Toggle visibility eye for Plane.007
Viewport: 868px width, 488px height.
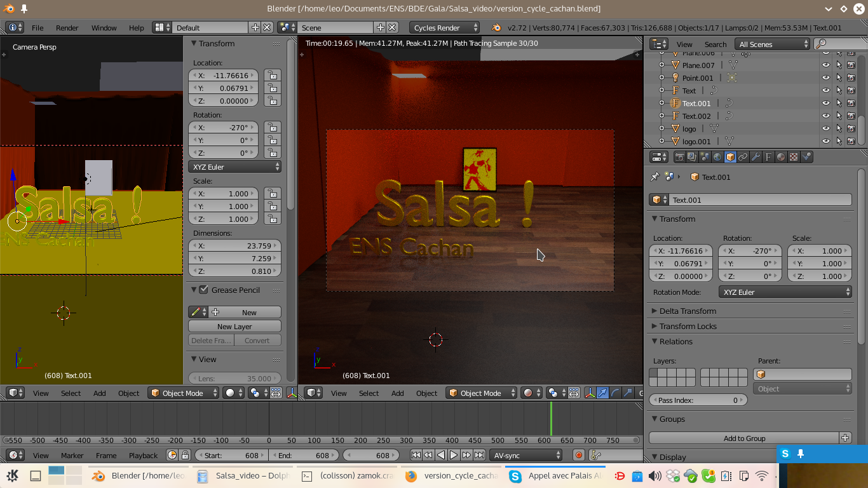coord(826,65)
